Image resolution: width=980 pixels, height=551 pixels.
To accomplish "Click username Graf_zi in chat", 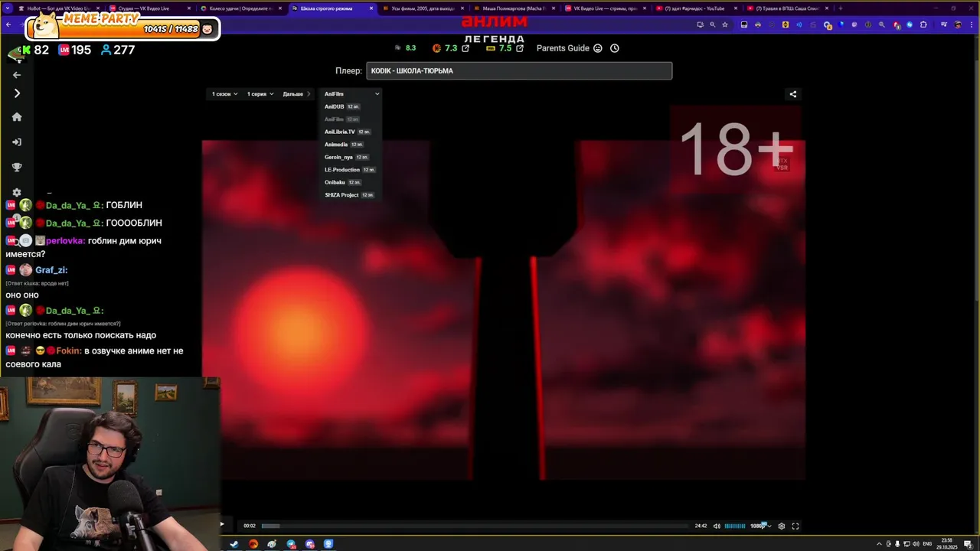I will click(x=51, y=270).
